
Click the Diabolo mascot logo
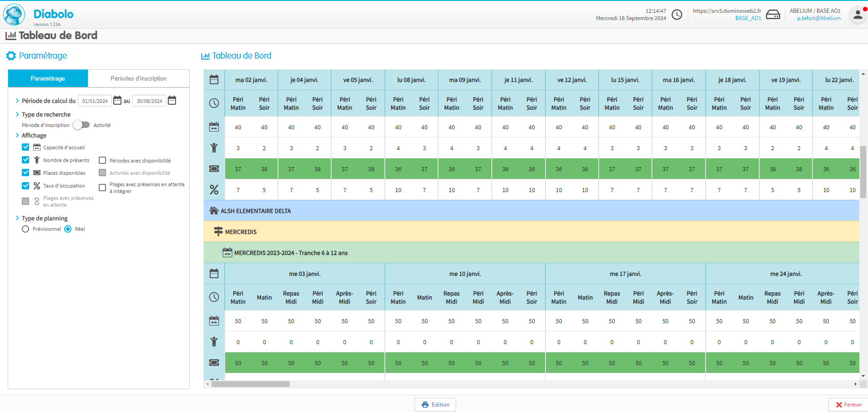click(x=14, y=15)
